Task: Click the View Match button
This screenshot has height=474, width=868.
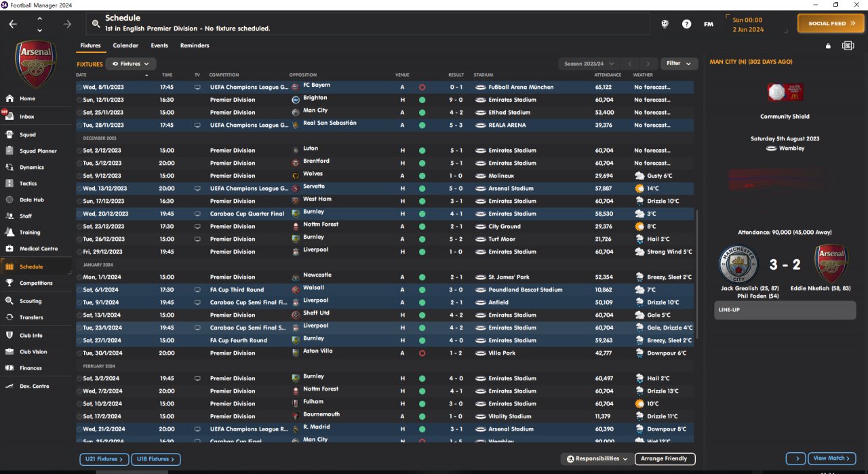Action: point(831,458)
